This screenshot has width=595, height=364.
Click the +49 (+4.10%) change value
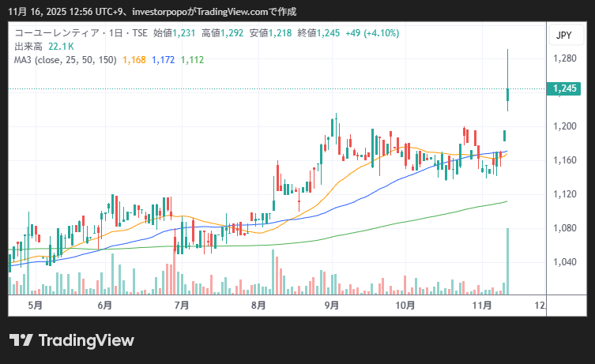pos(371,33)
